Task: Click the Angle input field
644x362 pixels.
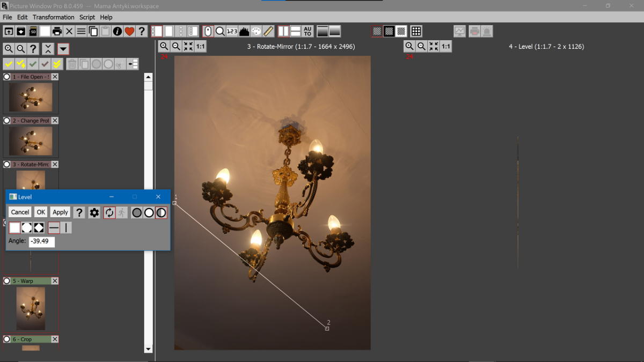Action: [x=42, y=241]
